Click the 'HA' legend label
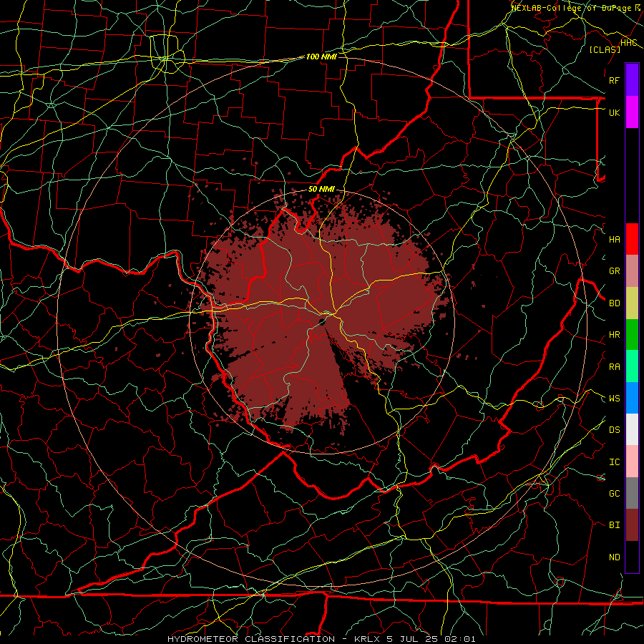Viewport: 644px width, 644px height. pos(615,240)
